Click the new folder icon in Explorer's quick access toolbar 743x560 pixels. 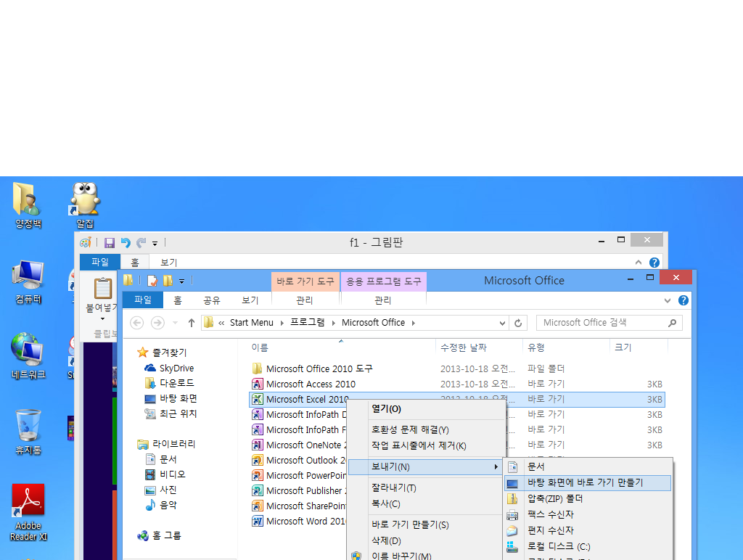click(168, 281)
